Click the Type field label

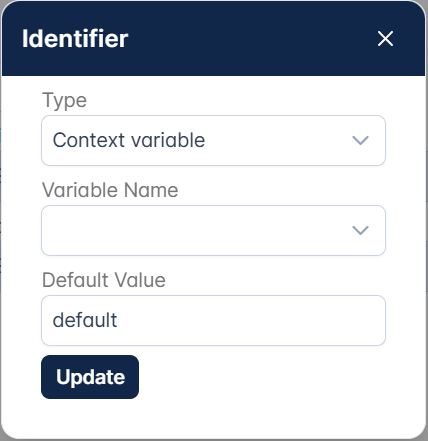64,100
